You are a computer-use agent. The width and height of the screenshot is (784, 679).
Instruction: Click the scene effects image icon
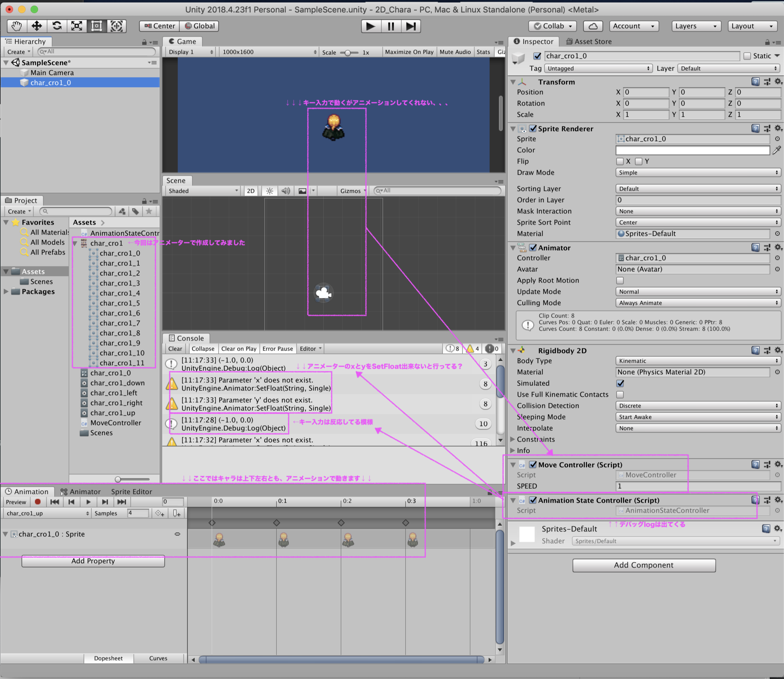(302, 190)
